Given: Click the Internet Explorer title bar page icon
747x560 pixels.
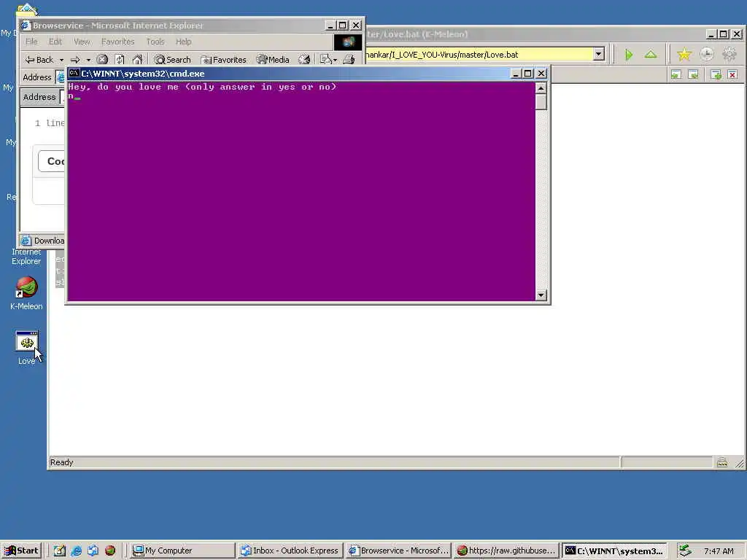Looking at the screenshot, I should [26, 26].
